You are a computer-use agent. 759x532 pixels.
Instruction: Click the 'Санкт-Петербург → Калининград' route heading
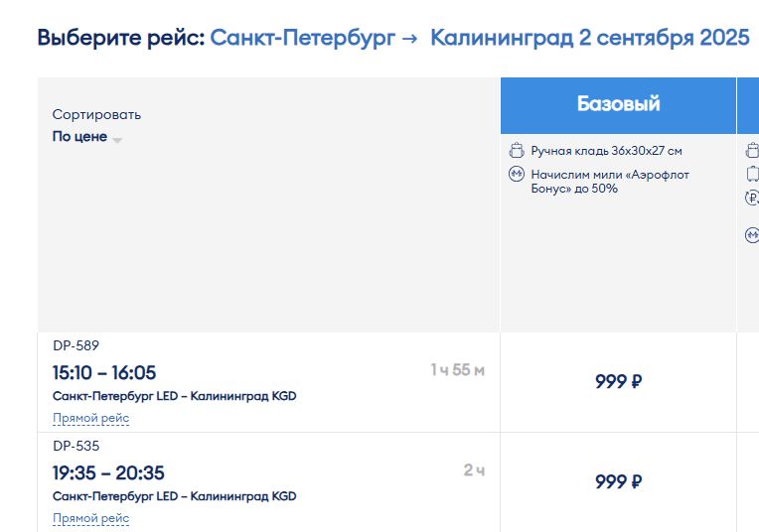click(391, 38)
